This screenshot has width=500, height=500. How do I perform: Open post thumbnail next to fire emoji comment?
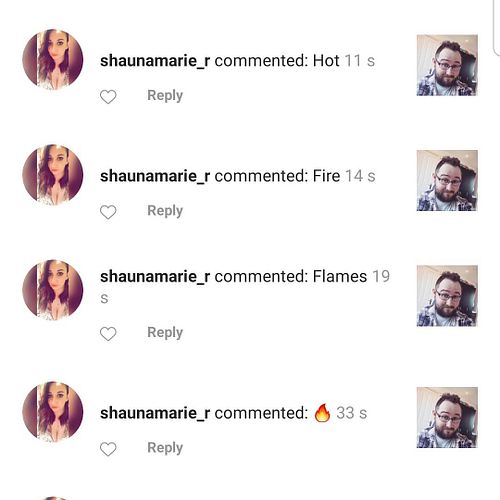(447, 417)
